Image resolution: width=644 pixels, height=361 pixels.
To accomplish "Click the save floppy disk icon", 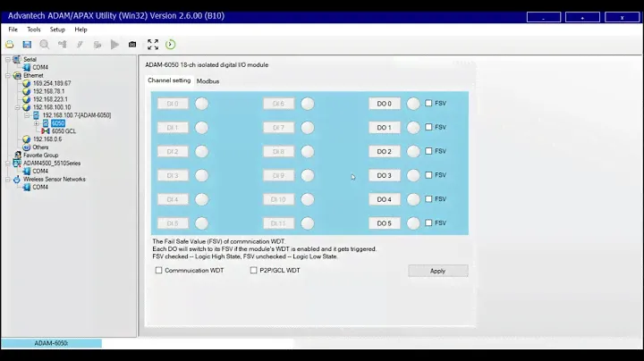I will (x=27, y=45).
